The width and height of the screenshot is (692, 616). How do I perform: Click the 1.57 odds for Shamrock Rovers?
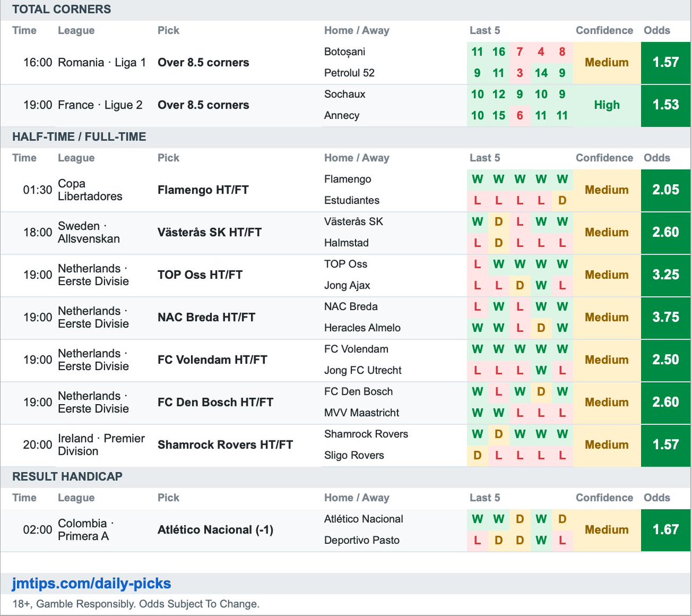tap(665, 445)
